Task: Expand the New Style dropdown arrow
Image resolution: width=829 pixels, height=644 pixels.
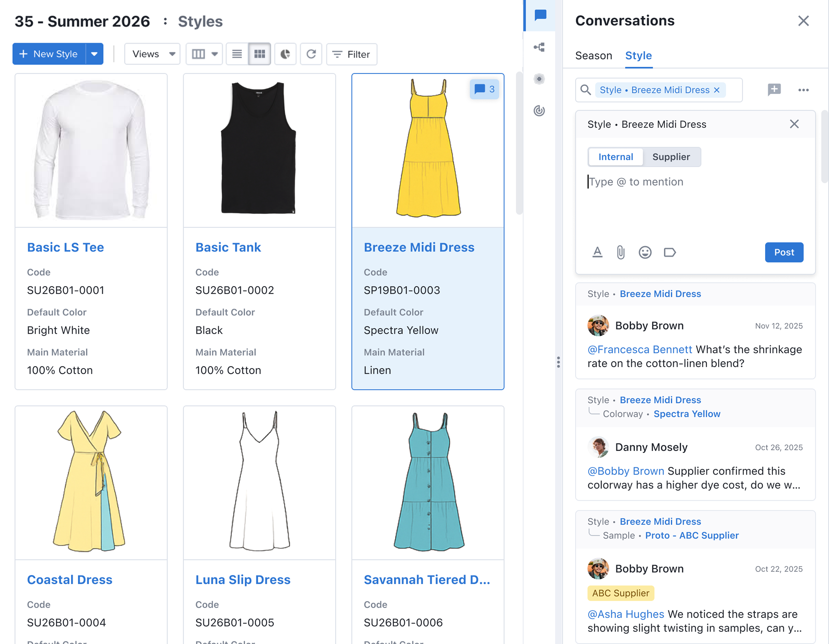Action: pyautogui.click(x=95, y=54)
